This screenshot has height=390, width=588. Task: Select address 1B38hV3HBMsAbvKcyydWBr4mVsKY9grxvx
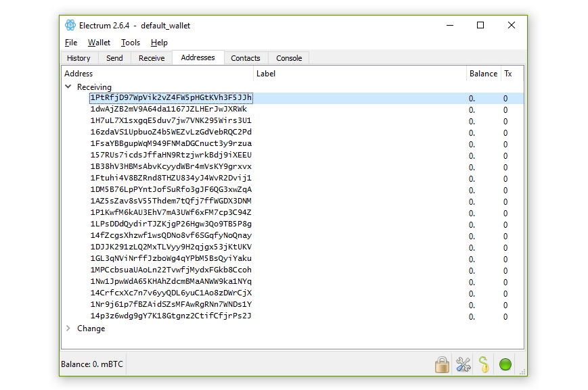click(x=171, y=167)
